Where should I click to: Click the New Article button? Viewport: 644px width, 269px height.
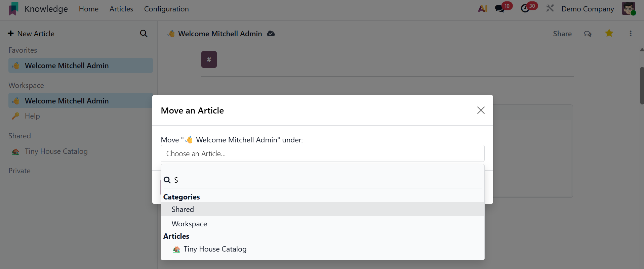pos(31,34)
